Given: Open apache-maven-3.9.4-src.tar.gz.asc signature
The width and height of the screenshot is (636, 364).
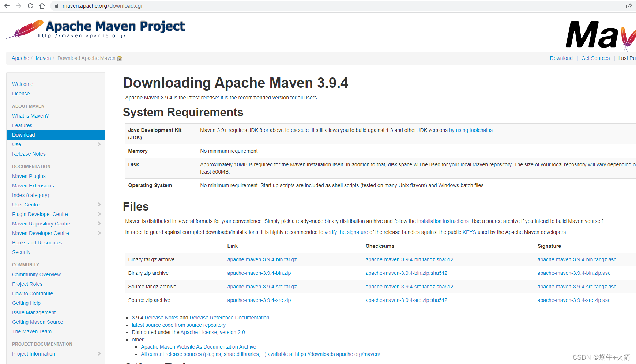Looking at the screenshot, I should [x=577, y=287].
